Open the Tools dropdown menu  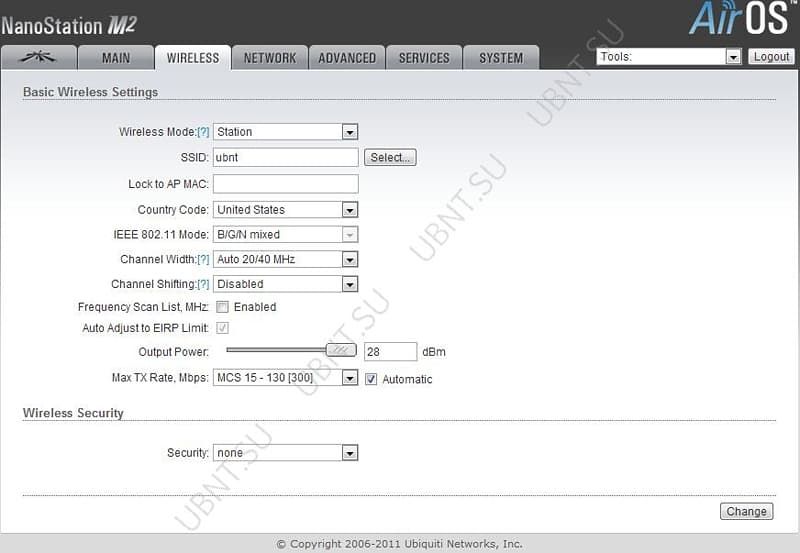click(x=669, y=57)
